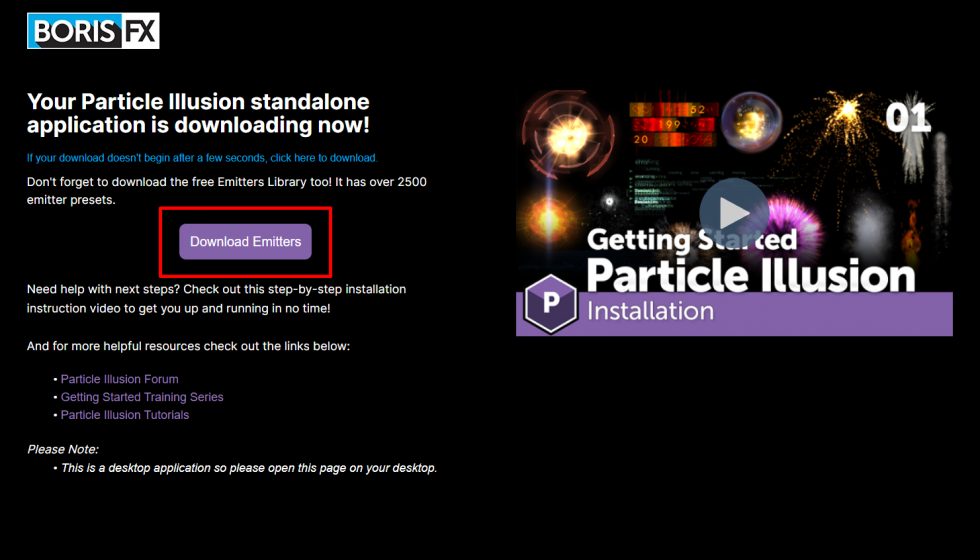Open Getting Started Training Series link
Image resolution: width=980 pixels, height=560 pixels.
[142, 397]
